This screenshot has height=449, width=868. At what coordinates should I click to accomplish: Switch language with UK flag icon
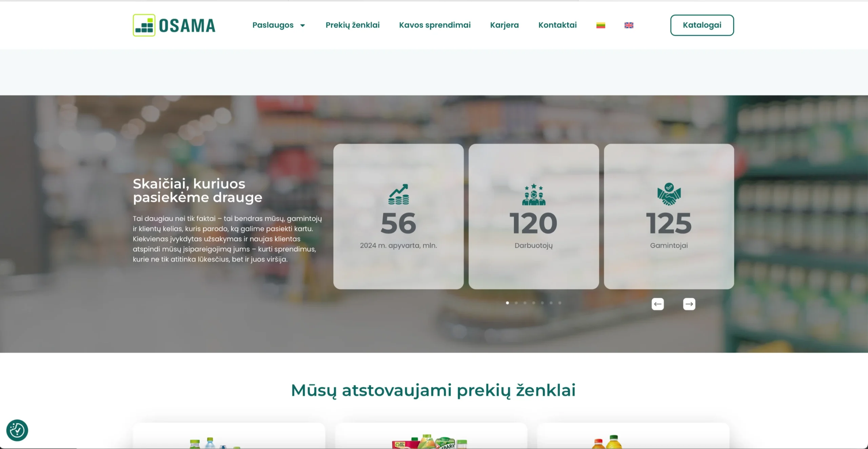coord(629,25)
